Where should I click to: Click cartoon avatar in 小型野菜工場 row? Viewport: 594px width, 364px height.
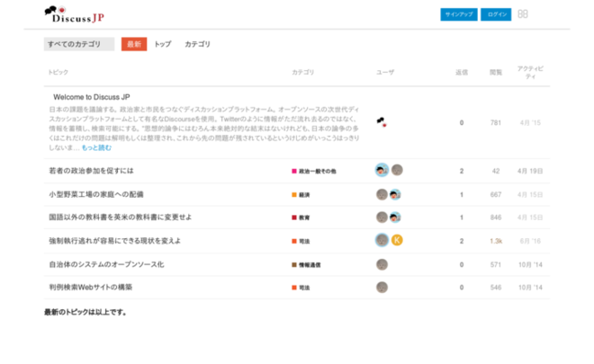[x=395, y=194]
